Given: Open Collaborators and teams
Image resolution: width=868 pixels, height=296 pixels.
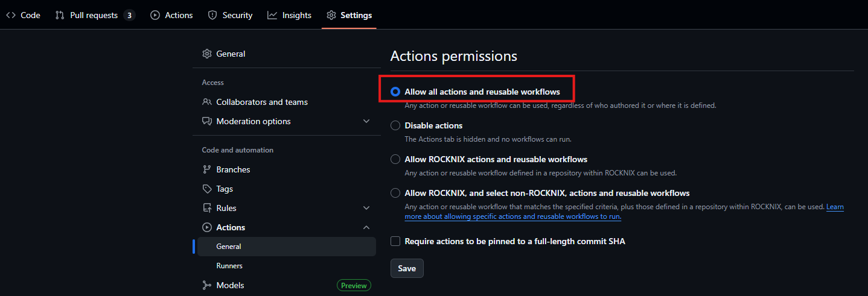Looking at the screenshot, I should [x=287, y=102].
